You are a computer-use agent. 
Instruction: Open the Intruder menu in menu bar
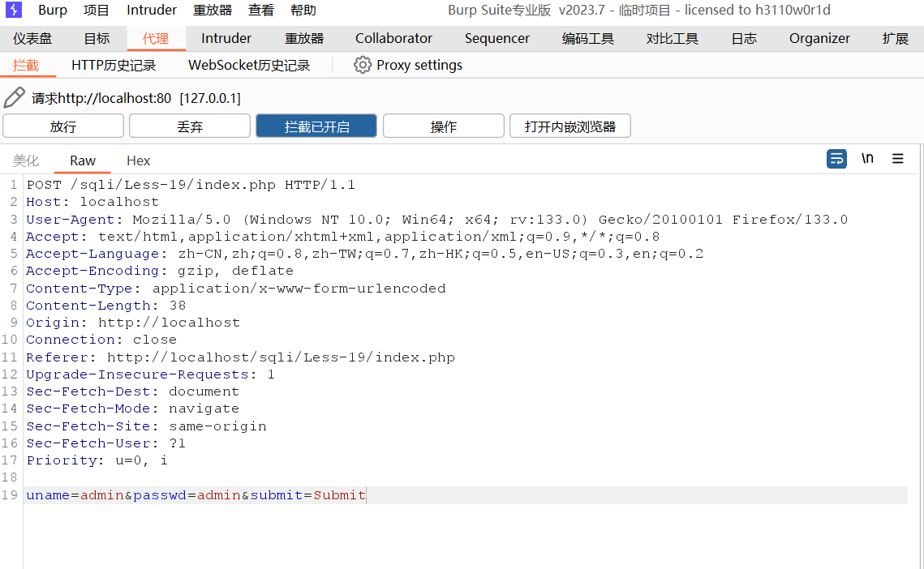(152, 10)
